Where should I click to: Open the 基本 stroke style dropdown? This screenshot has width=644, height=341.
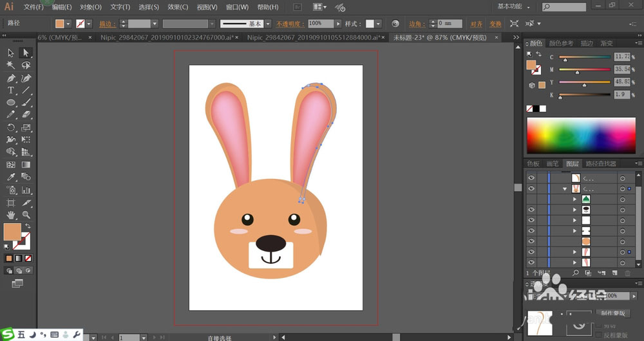[x=269, y=23]
